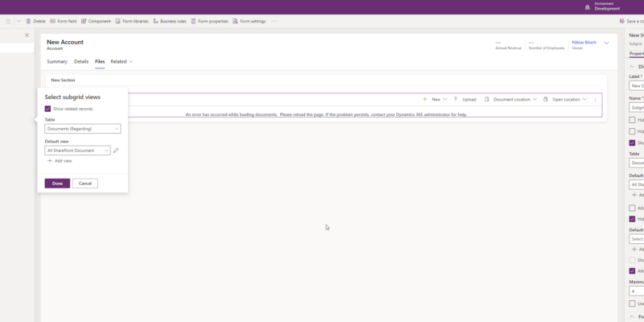Open the Table dropdown in right panel
Image resolution: width=644 pixels, height=322 pixels.
coord(637,163)
